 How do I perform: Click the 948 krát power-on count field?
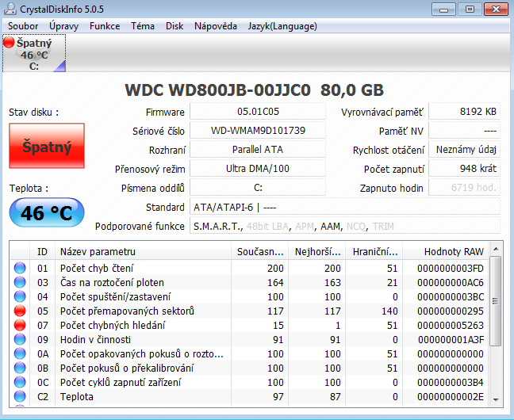[x=465, y=168]
